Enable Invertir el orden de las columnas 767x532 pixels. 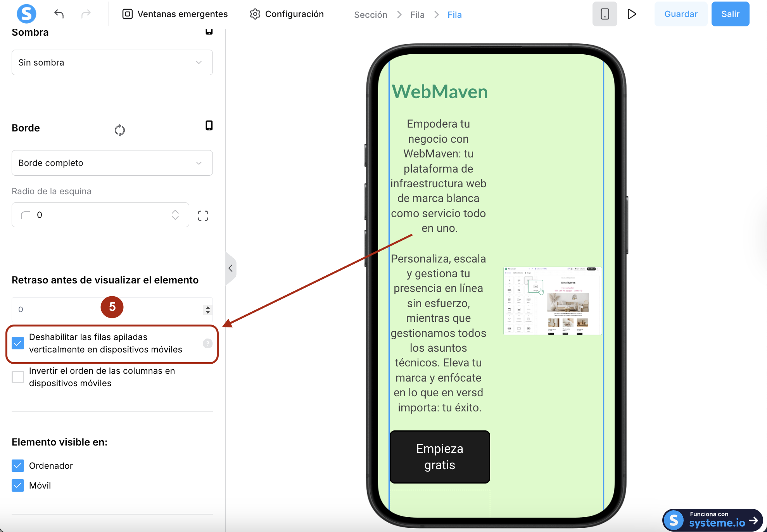pos(18,377)
